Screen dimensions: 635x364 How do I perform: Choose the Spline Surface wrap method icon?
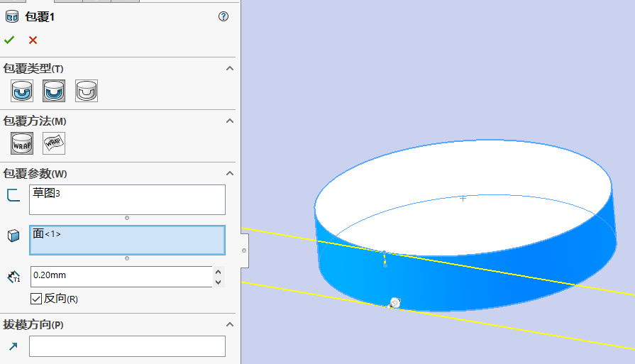[x=54, y=143]
